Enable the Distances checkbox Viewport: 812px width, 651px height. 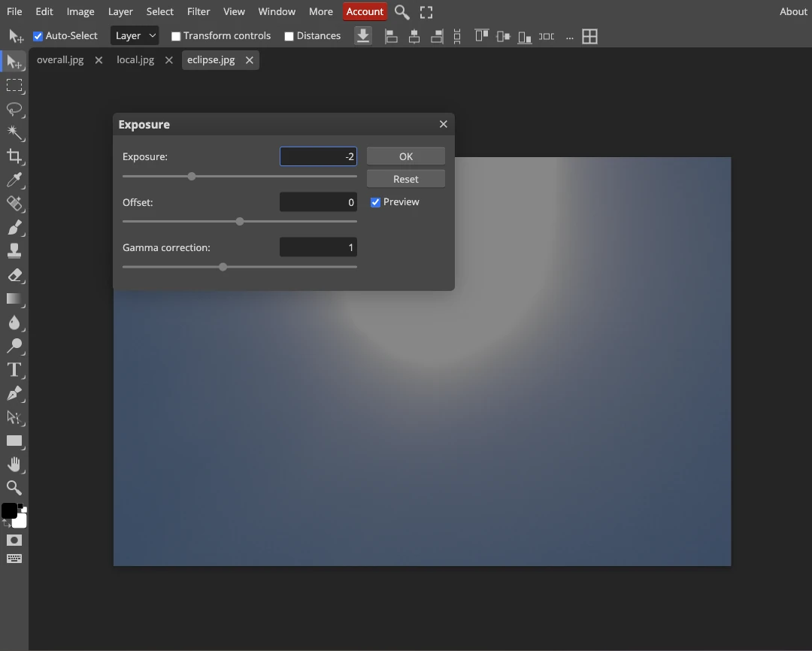tap(289, 36)
